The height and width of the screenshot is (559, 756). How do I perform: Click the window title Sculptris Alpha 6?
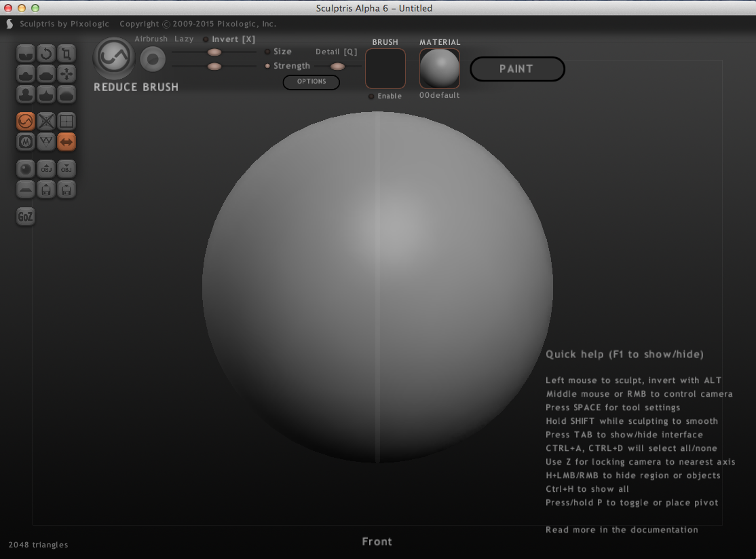[x=374, y=8]
